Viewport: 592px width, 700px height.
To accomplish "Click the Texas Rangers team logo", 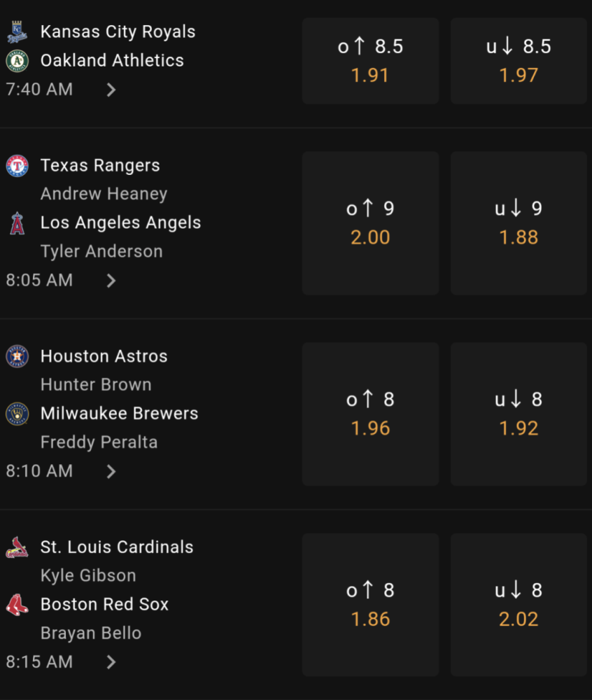I will (17, 166).
